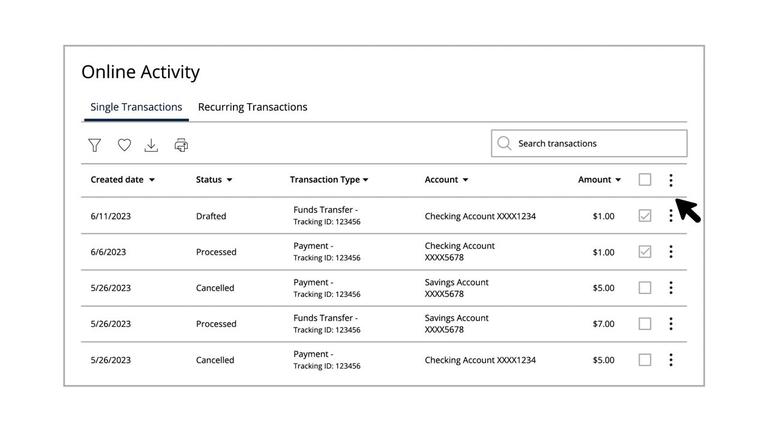The width and height of the screenshot is (768, 432).
Task: Click $5.00 amount in Savings Account row
Action: [x=603, y=288]
